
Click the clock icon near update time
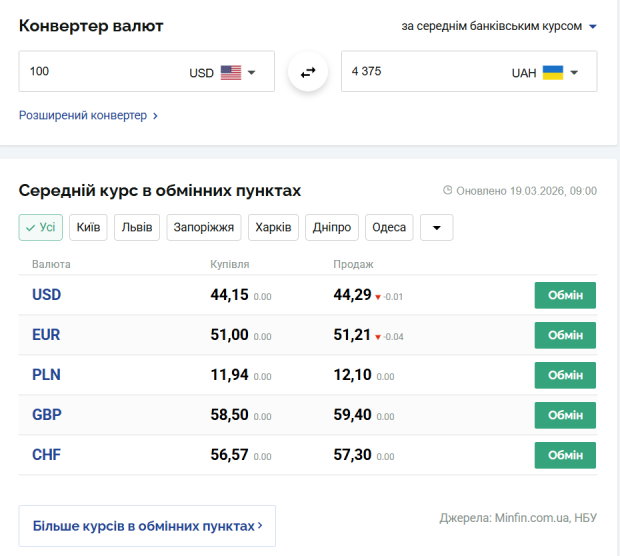(447, 190)
